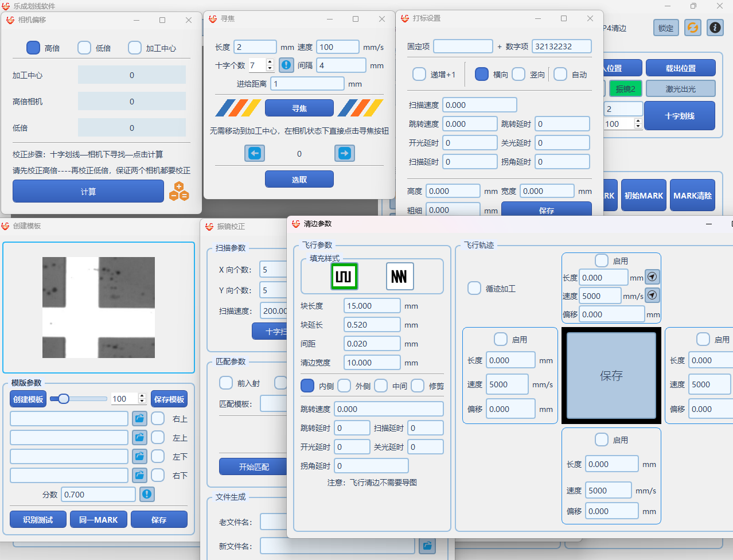
Task: Click the blue info icon beside 分数 field
Action: 147,494
